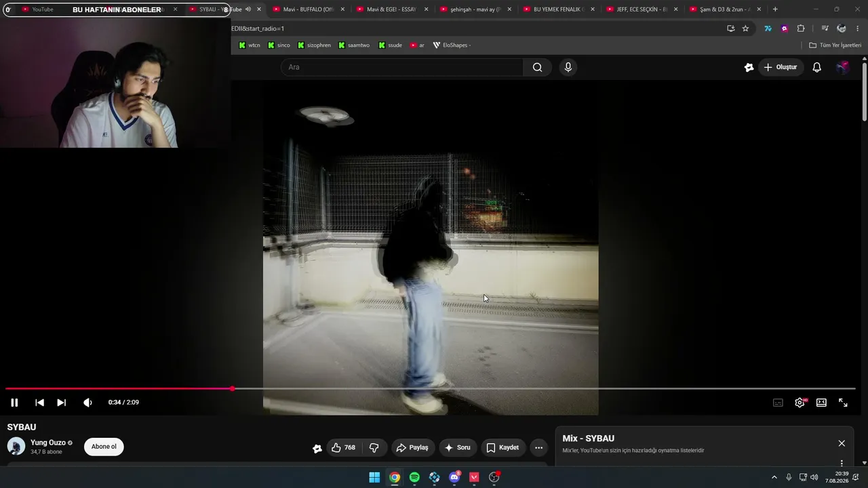Image resolution: width=868 pixels, height=488 pixels.
Task: Open the 7TV extension icon
Action: pos(768,28)
